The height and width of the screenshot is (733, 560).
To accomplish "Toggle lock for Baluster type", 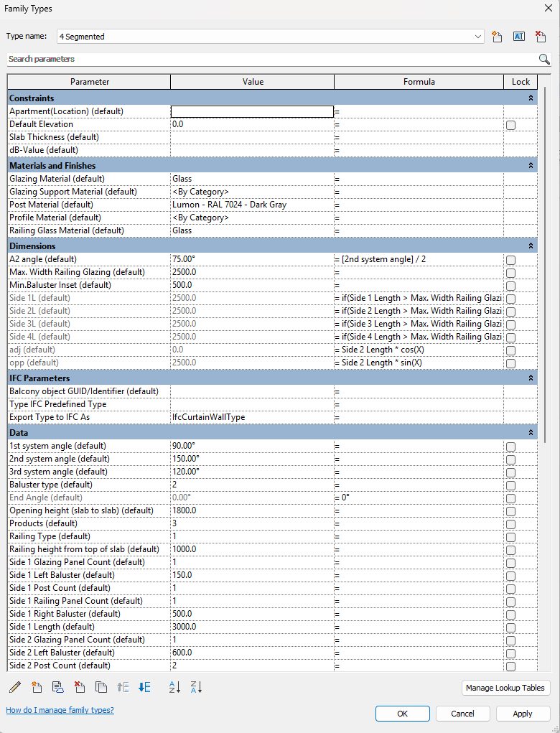I will 510,485.
